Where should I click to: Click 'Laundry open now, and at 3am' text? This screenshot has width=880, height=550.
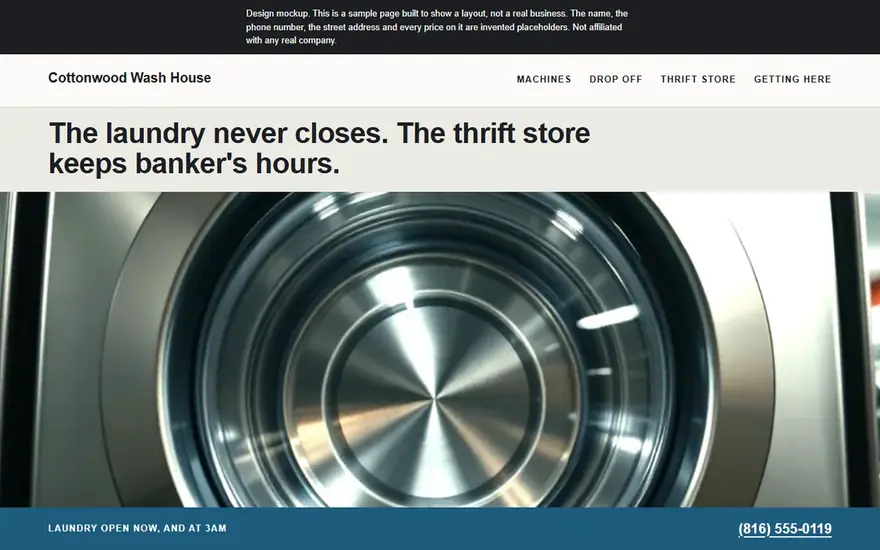click(138, 528)
